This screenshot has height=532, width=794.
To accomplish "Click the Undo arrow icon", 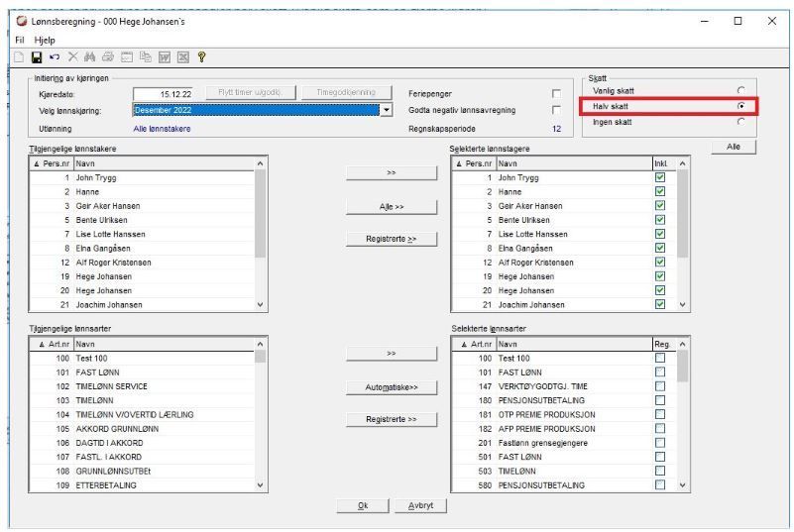I will pyautogui.click(x=55, y=57).
